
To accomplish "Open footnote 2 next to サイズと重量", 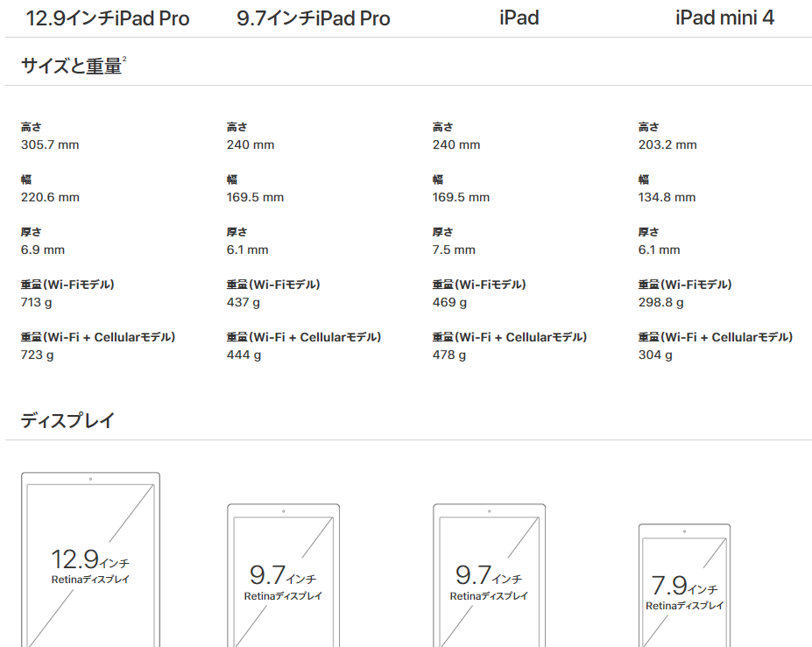I will click(124, 59).
